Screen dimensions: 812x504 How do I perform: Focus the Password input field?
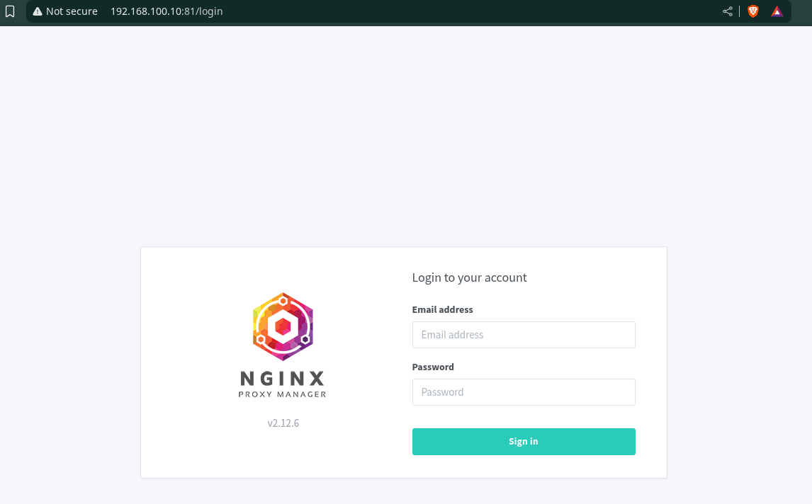(523, 392)
